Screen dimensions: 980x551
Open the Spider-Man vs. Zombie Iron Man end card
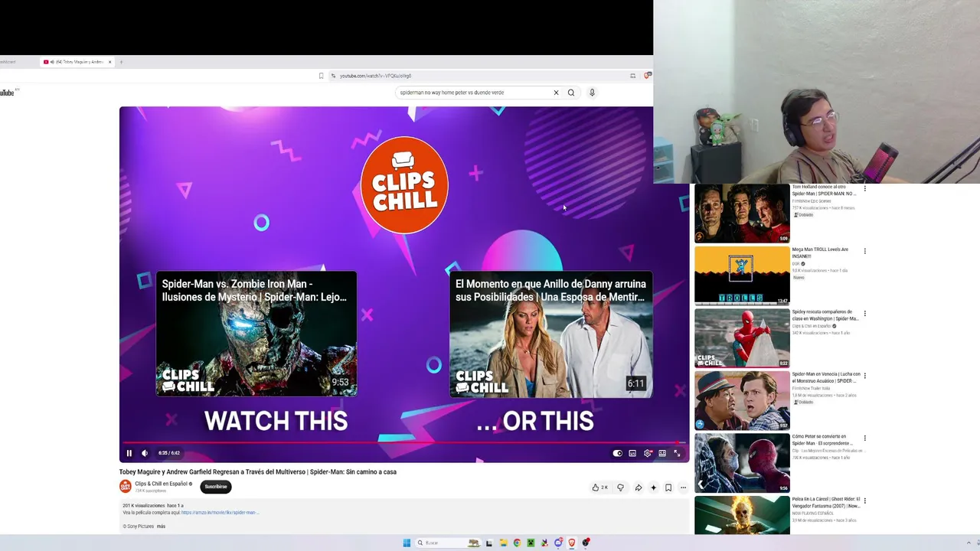pos(256,334)
